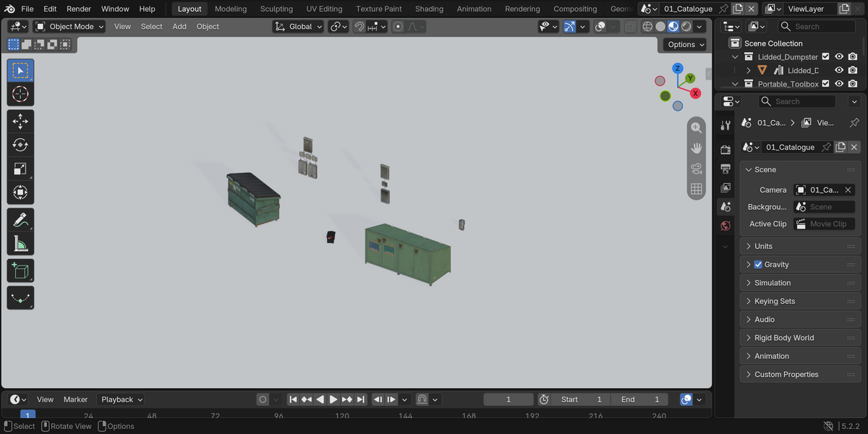Image resolution: width=868 pixels, height=434 pixels.
Task: Clear the scene Camera field
Action: pos(848,190)
